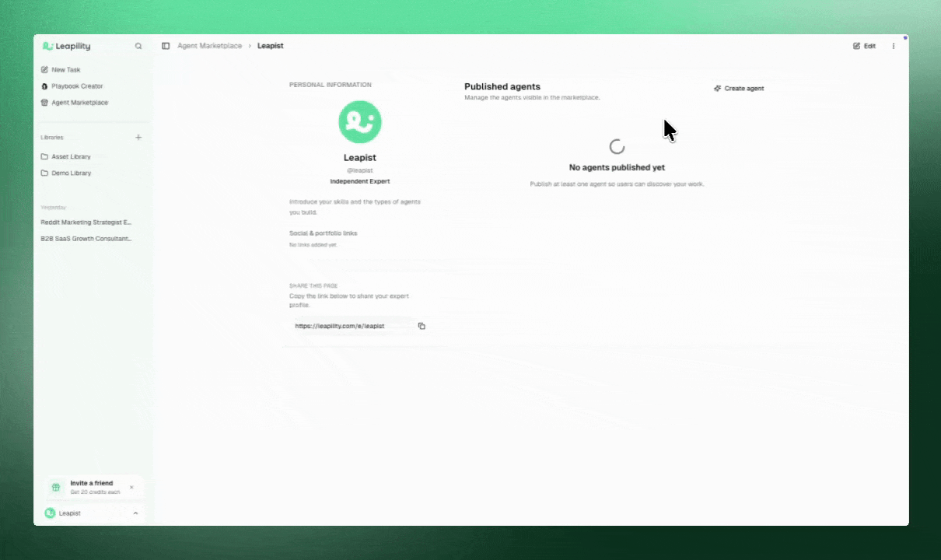Click the Leapist breadcrumb
The height and width of the screenshot is (560, 941).
pos(271,46)
